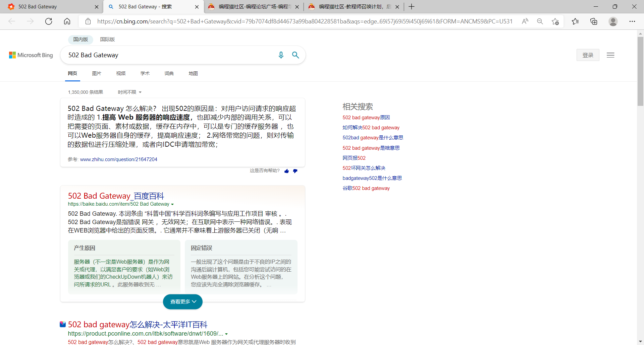Image resolution: width=644 pixels, height=345 pixels.
Task: Select the 网页 search tab
Action: point(72,73)
